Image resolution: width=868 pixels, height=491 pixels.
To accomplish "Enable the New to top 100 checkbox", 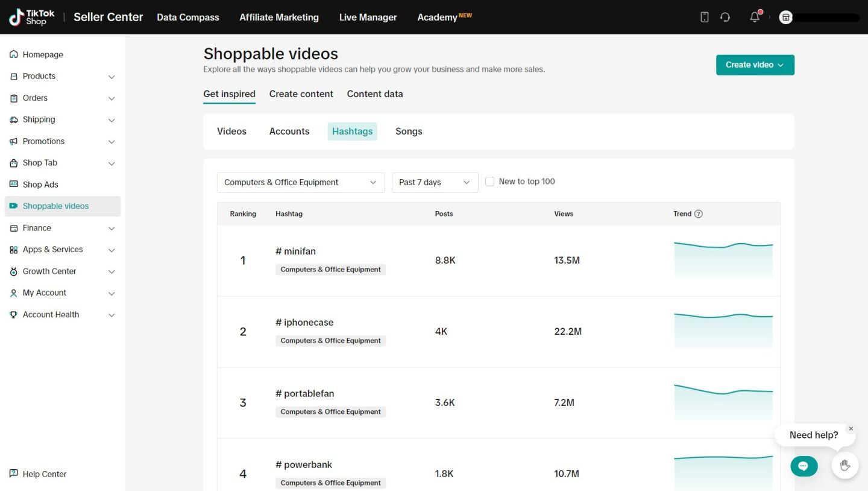I will 490,182.
